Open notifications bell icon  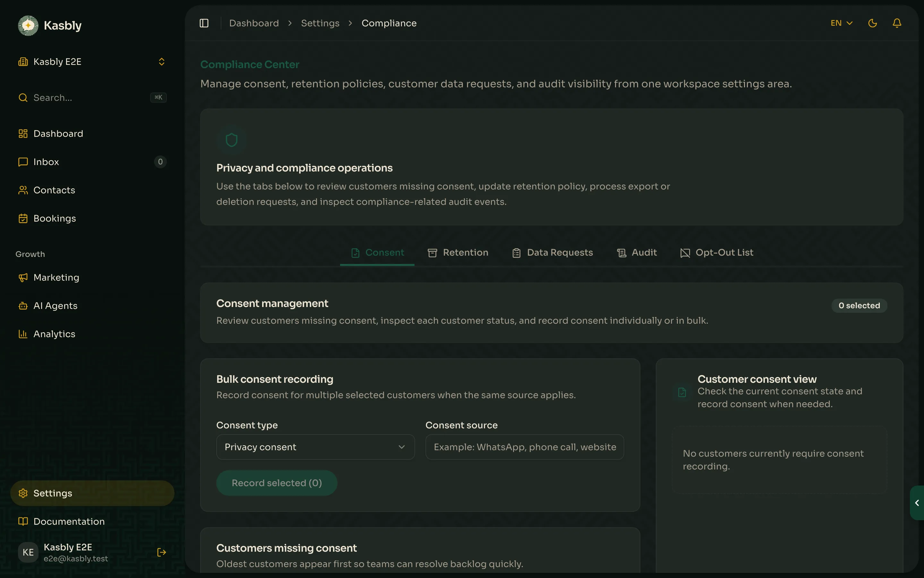[x=897, y=23]
